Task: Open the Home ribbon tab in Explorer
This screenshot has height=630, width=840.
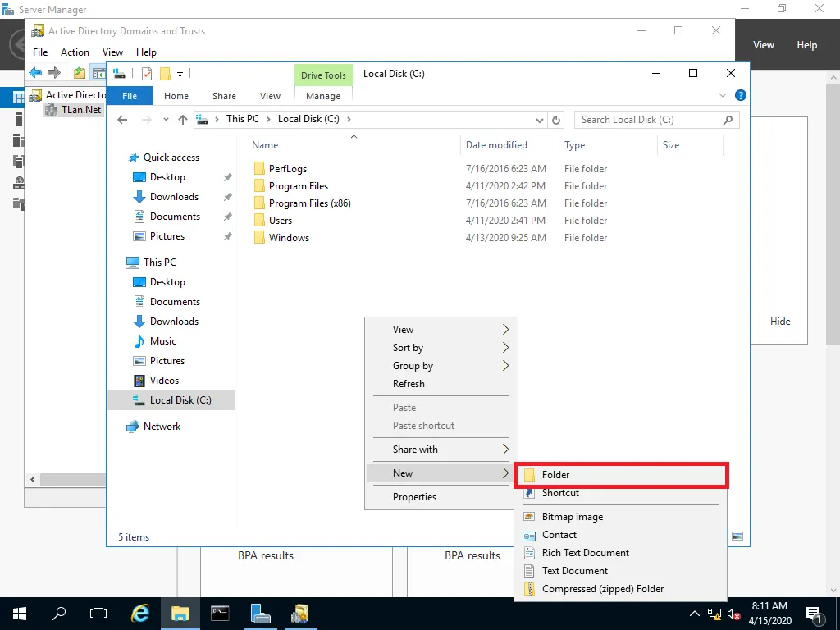Action: coord(176,96)
